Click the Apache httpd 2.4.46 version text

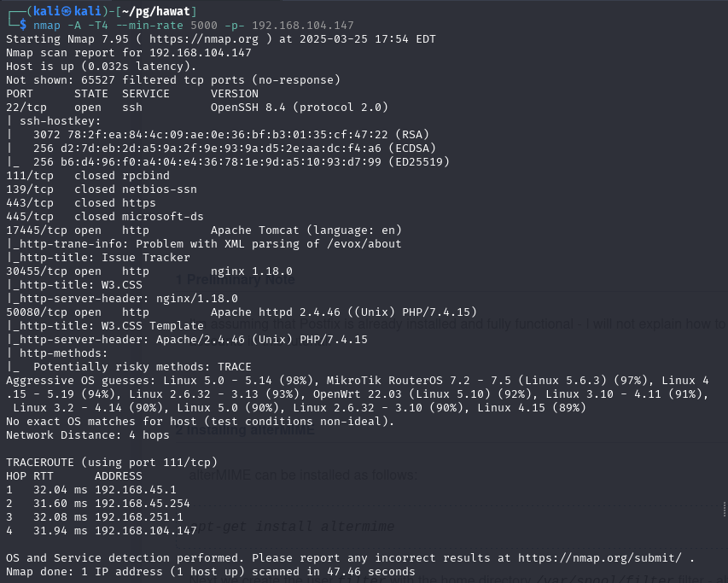pyautogui.click(x=276, y=312)
